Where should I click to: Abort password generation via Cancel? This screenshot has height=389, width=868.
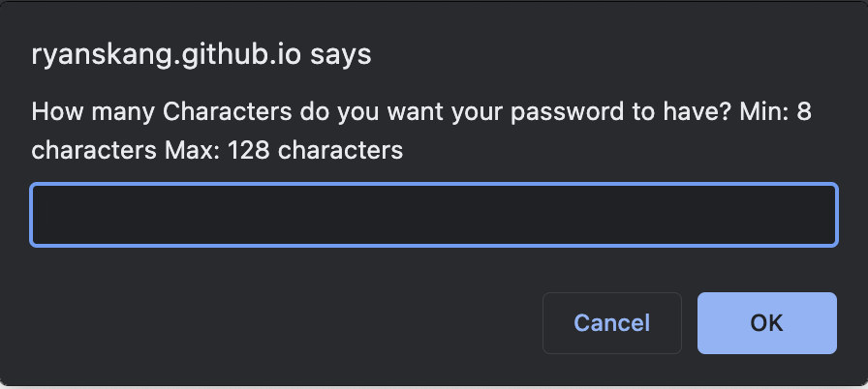(x=611, y=322)
